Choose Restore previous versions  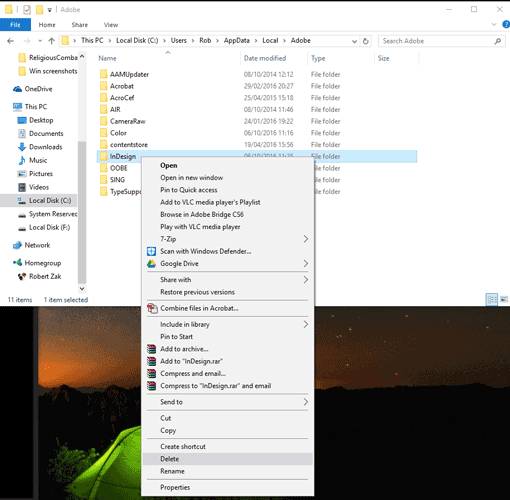tap(228, 292)
